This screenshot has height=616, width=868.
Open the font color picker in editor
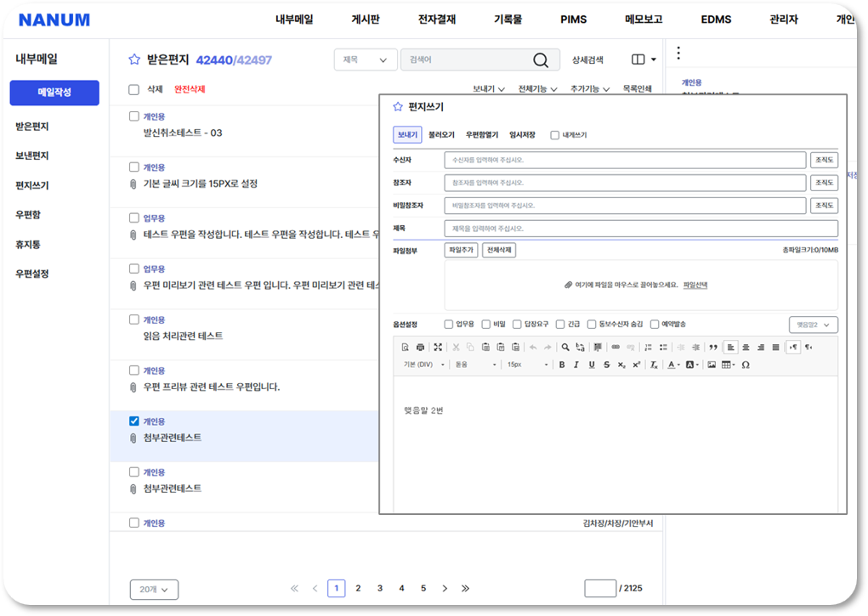click(672, 365)
